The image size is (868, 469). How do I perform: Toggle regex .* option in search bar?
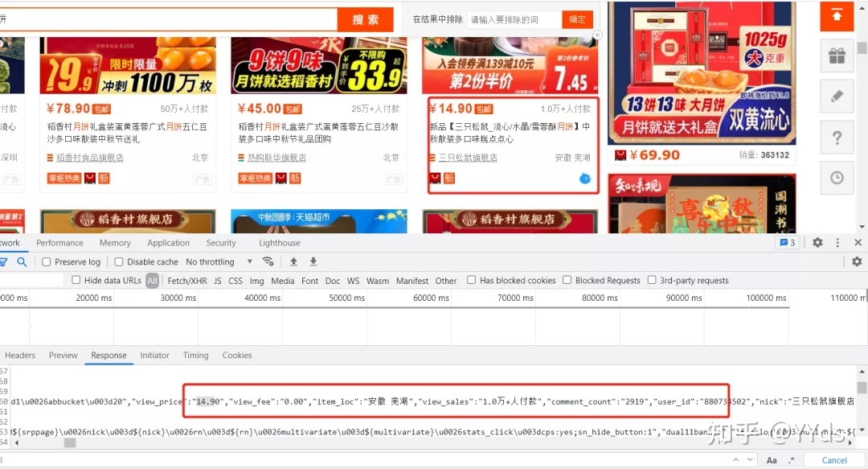point(792,460)
